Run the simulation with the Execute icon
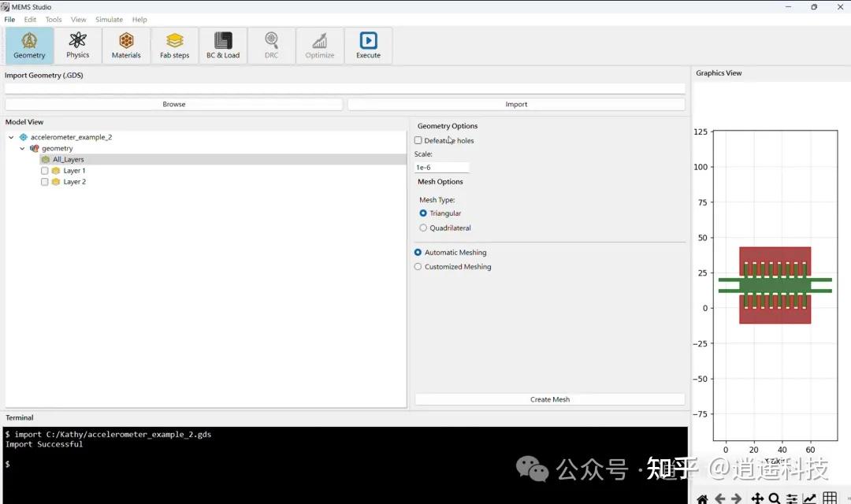This screenshot has height=504, width=851. [368, 45]
